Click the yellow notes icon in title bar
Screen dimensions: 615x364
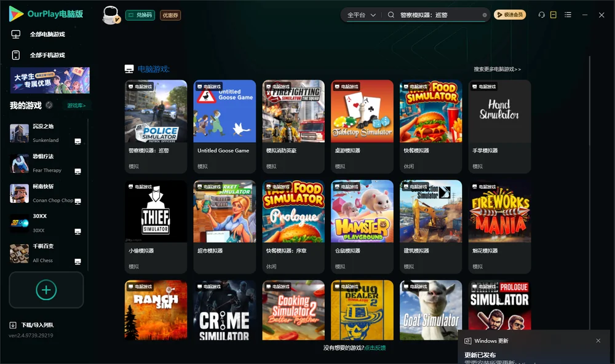tap(553, 15)
